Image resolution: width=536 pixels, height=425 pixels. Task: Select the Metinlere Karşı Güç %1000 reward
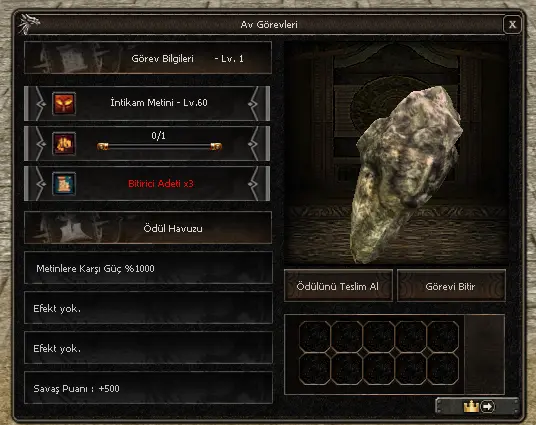point(148,268)
